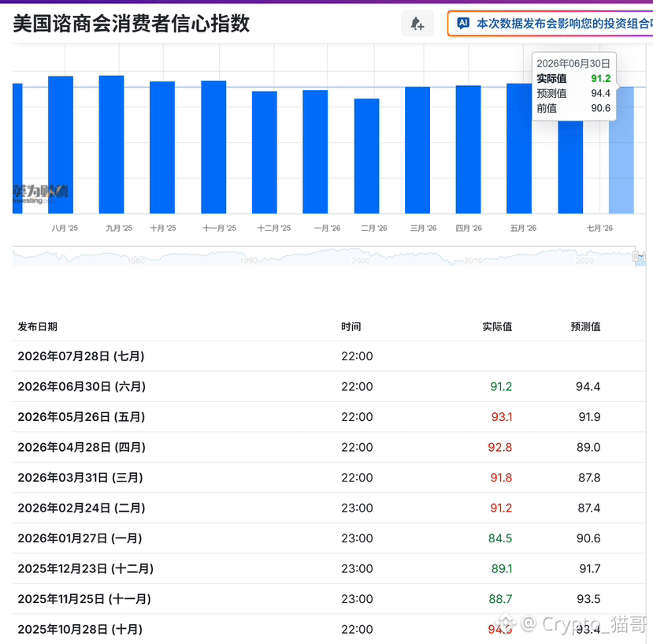Screen dimensions: 653x644
Task: Select row 2026年03月31日 (三月)
Action: click(329, 478)
